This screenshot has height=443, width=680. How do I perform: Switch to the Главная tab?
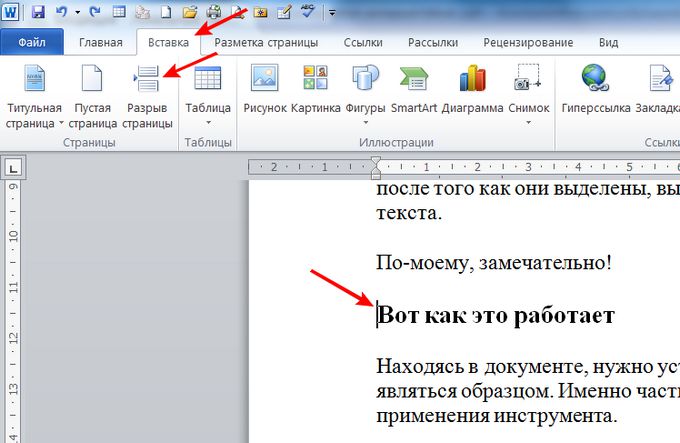tap(101, 43)
